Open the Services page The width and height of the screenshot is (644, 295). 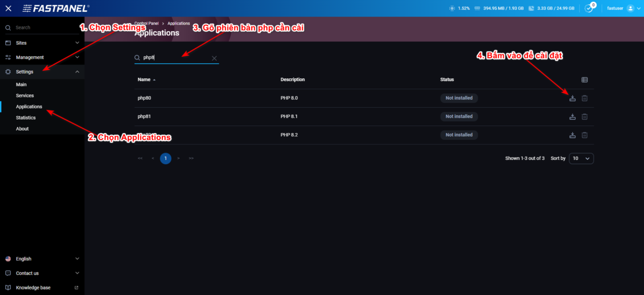click(25, 95)
